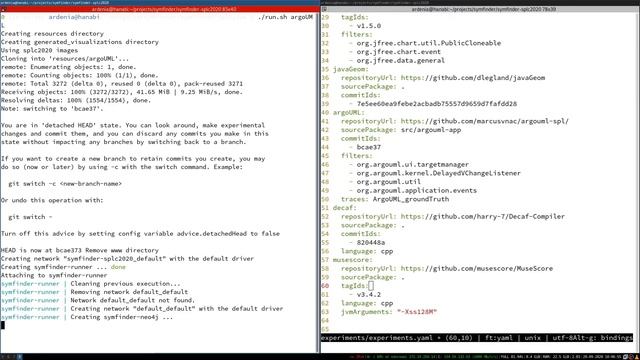Click "Note: switching to 'bcae37'." line

[x=52, y=109]
